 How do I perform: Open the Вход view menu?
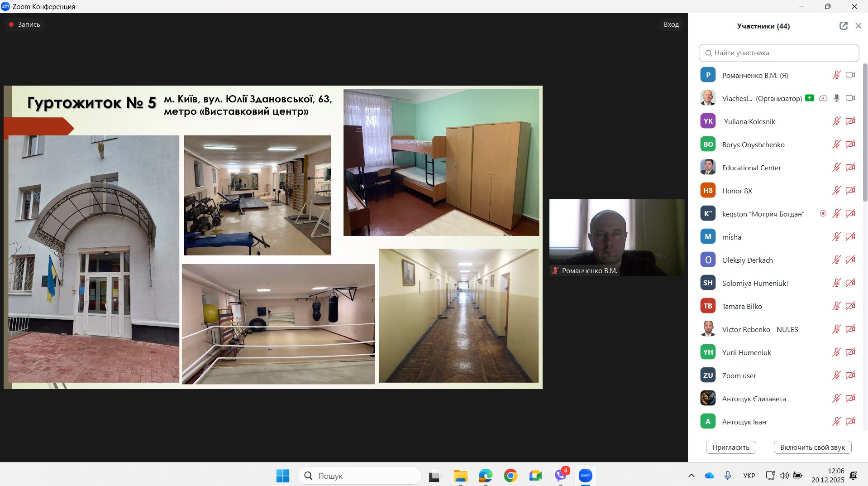tap(671, 24)
